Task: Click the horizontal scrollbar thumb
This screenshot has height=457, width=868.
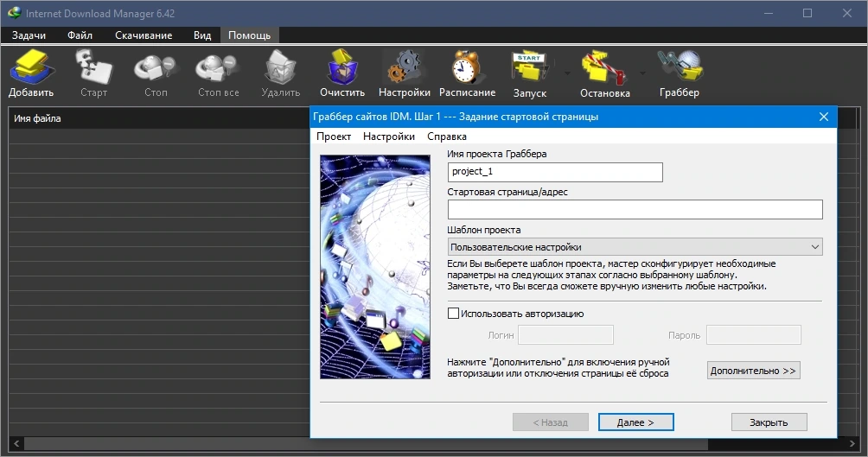Action: coord(366,444)
